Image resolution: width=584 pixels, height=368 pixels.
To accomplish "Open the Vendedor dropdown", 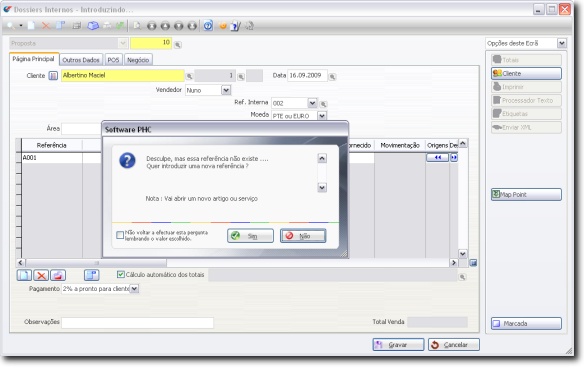I will point(226,90).
